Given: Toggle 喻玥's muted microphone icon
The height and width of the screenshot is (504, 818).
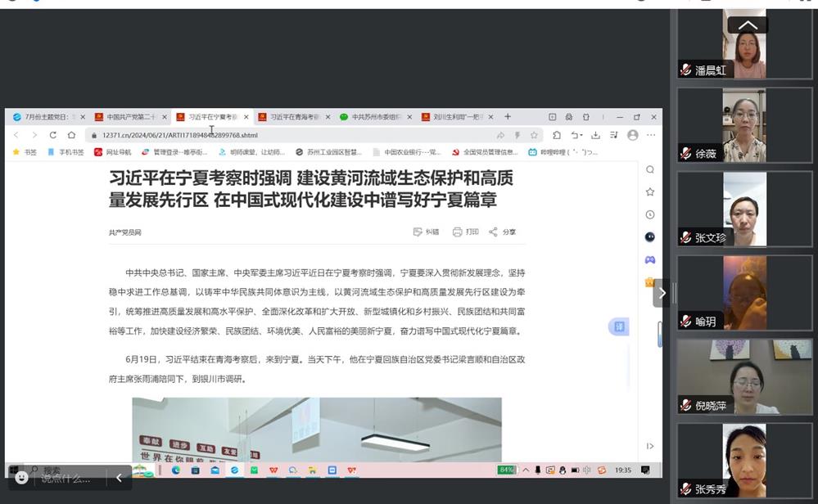Looking at the screenshot, I should click(685, 322).
